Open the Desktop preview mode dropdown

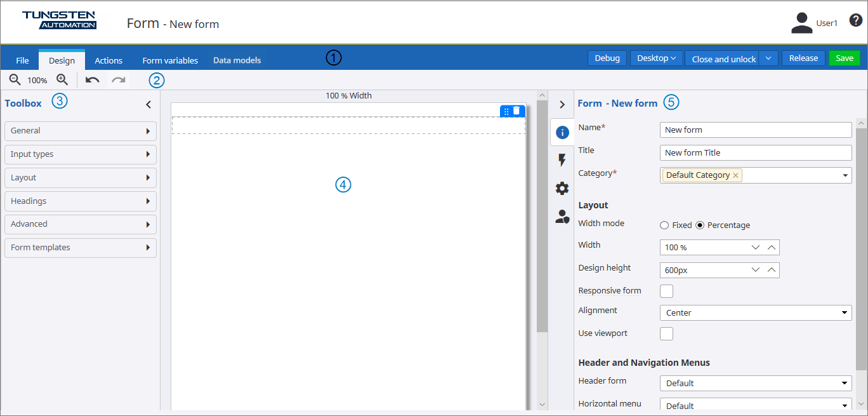tap(656, 58)
